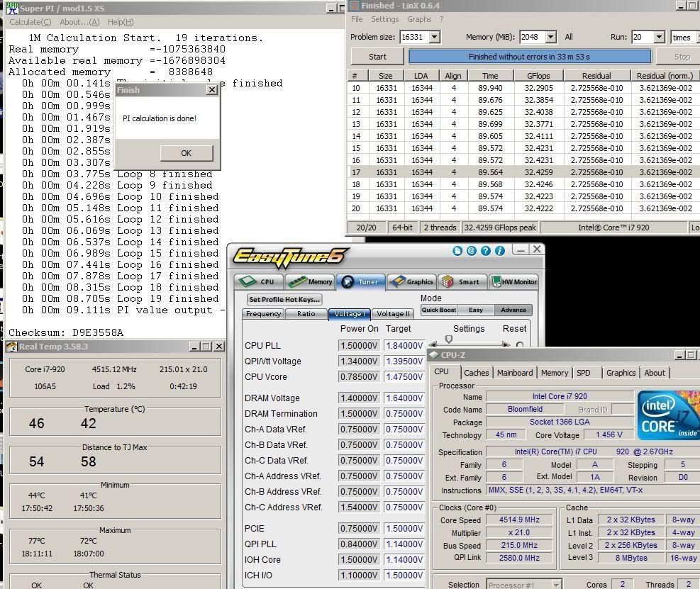Increase CPU PLL with the right slider arrow
This screenshot has height=589, width=700.
tap(506, 344)
